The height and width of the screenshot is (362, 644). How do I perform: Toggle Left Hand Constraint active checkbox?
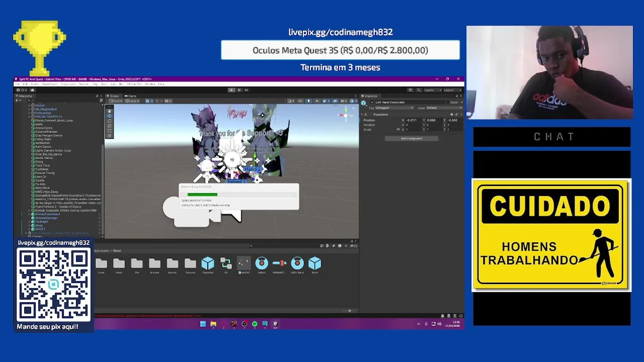(x=372, y=103)
